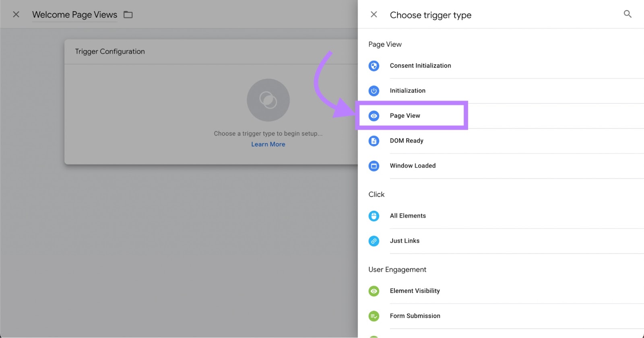The height and width of the screenshot is (338, 644).
Task: Click the Element Visibility green eye icon
Action: point(374,291)
